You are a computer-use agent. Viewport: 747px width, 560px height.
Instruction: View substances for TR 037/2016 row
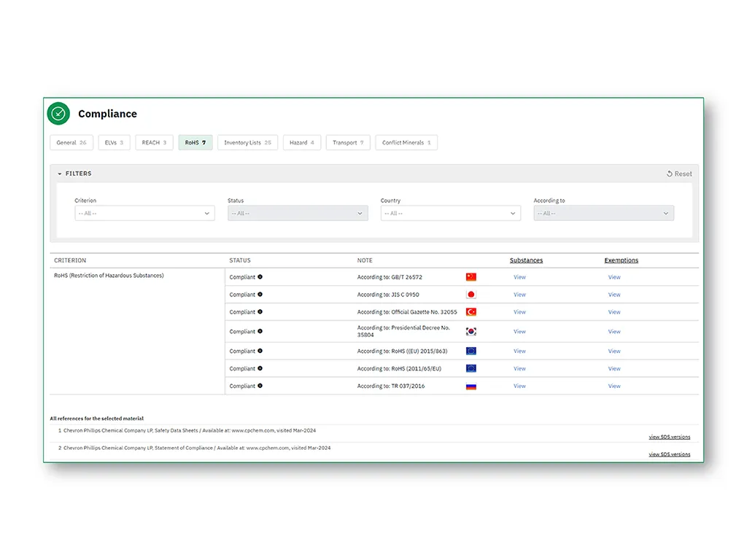click(519, 386)
